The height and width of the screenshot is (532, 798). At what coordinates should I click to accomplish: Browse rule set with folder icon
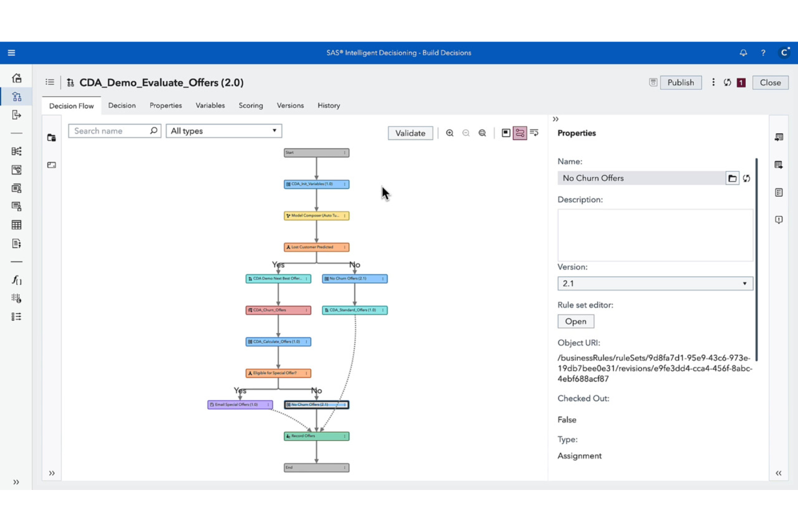(x=732, y=178)
